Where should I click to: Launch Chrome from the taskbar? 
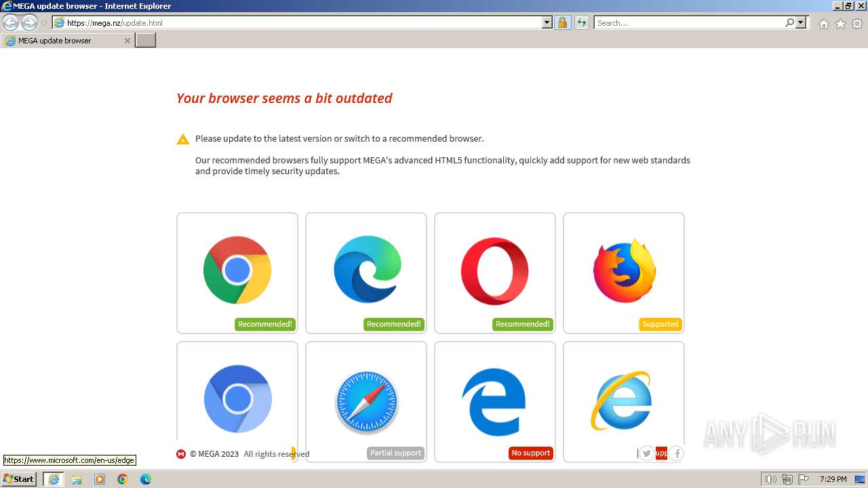pos(123,479)
